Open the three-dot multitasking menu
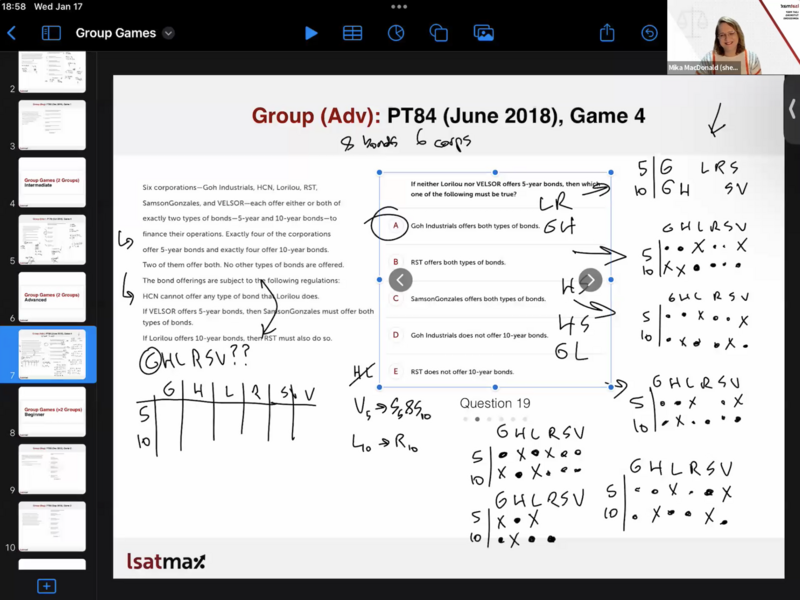Screen dimensions: 800x600 pyautogui.click(x=400, y=6)
